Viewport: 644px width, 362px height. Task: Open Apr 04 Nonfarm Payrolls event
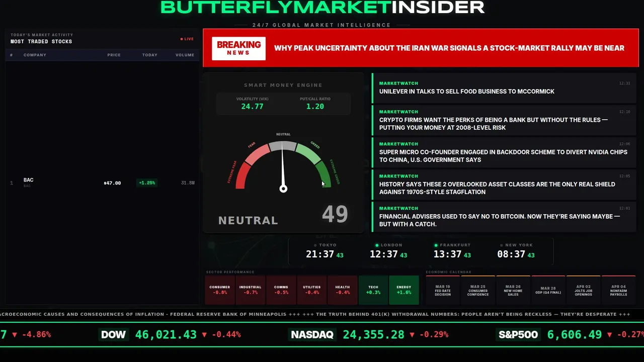(x=619, y=290)
